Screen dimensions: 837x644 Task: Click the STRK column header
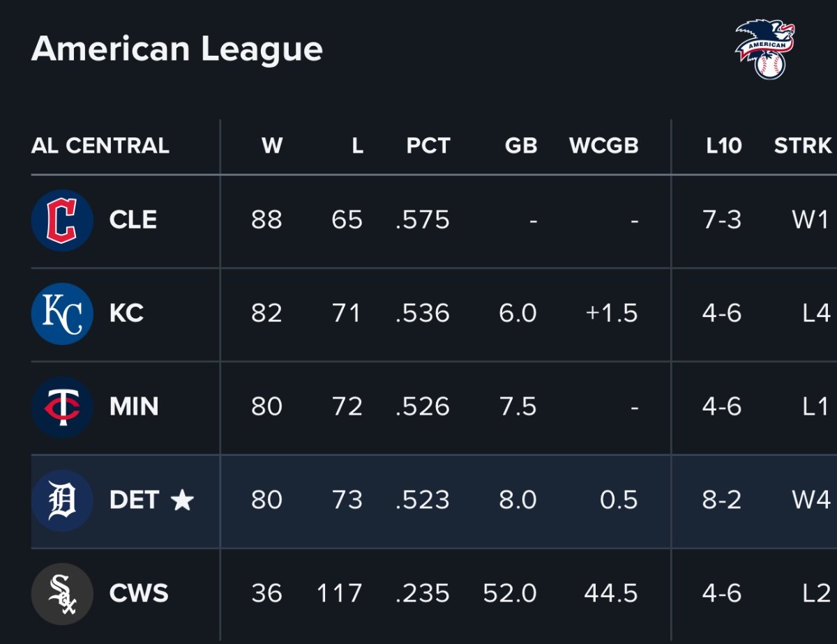coord(803,146)
